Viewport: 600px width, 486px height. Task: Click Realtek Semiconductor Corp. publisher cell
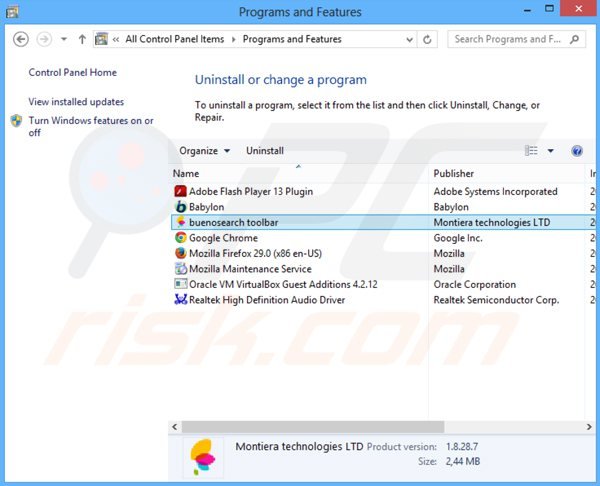coord(496,300)
